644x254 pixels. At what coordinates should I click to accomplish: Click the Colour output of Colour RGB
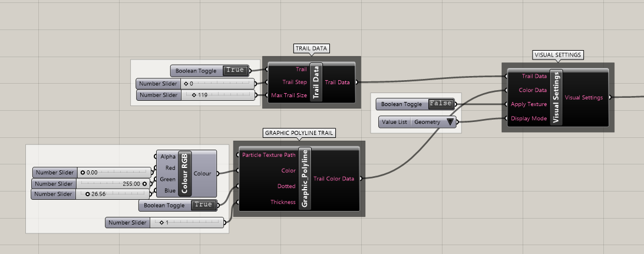[202, 173]
